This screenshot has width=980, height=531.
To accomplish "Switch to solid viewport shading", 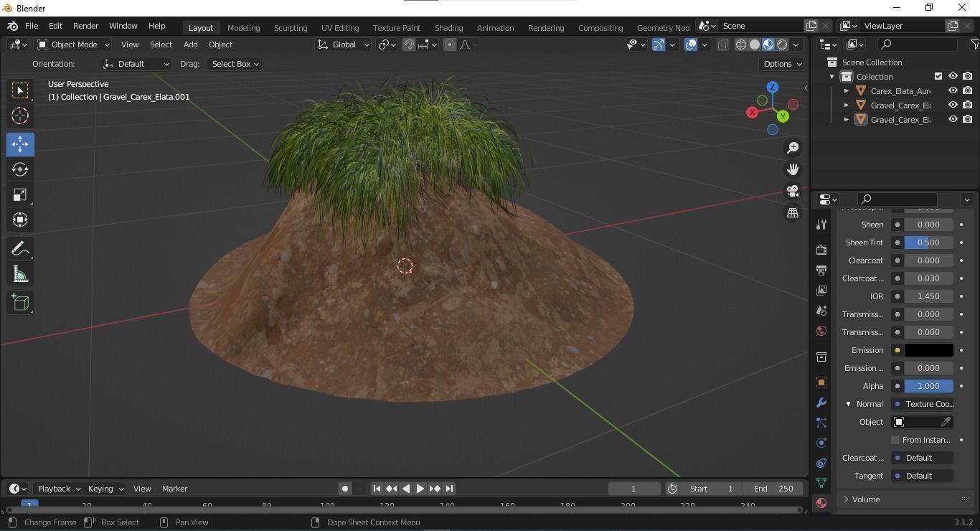I will tap(755, 44).
